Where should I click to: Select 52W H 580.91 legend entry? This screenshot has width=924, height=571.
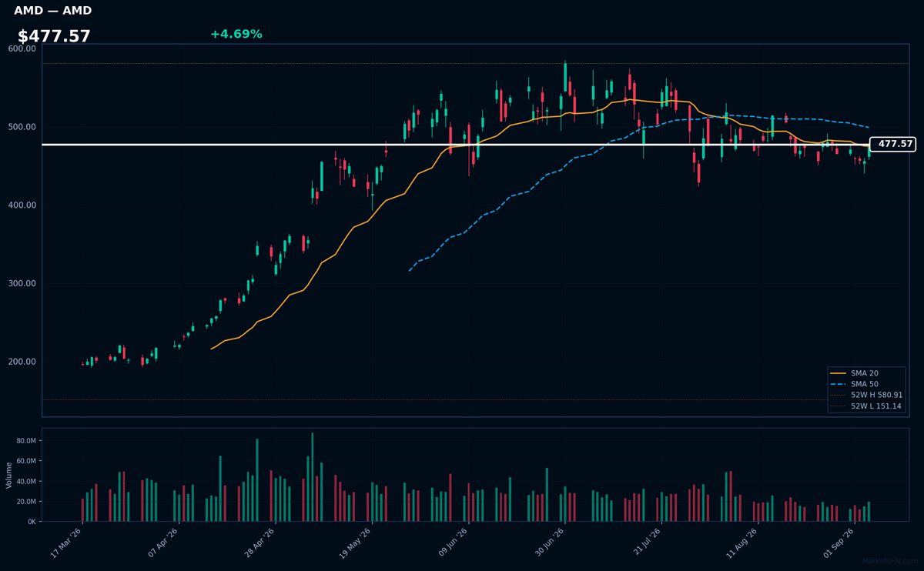[865, 395]
